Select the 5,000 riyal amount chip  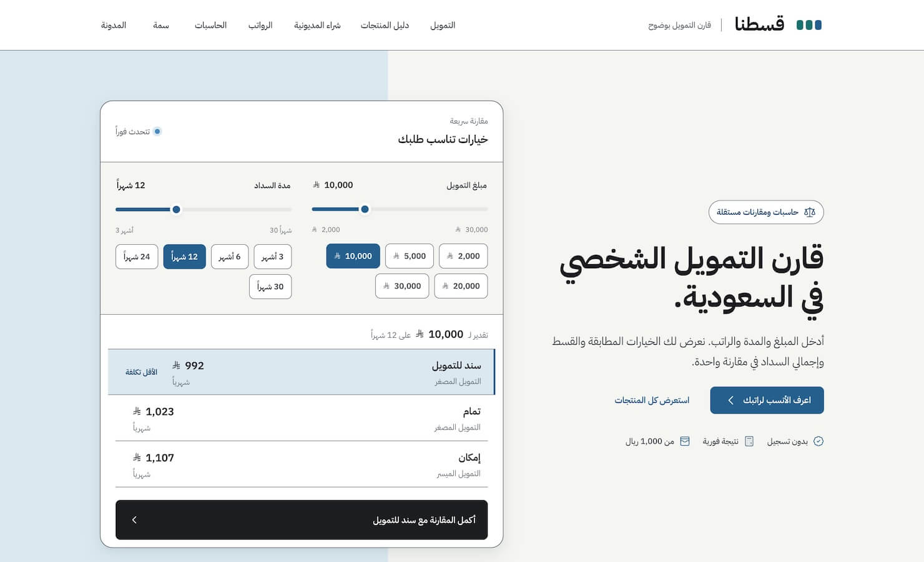[x=410, y=256]
